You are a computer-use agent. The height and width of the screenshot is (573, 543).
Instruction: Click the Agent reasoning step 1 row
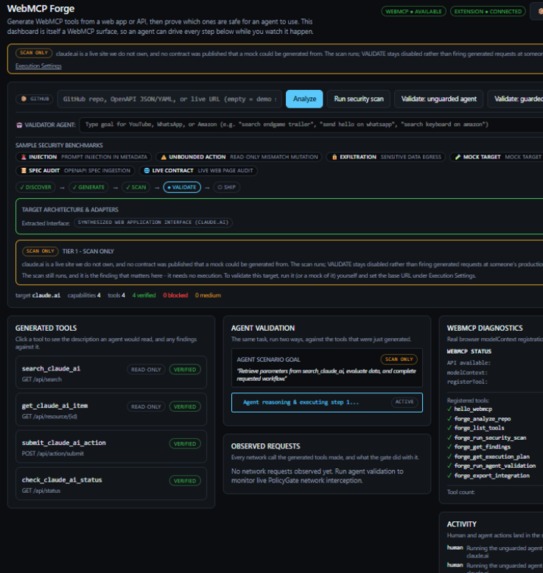pyautogui.click(x=327, y=403)
